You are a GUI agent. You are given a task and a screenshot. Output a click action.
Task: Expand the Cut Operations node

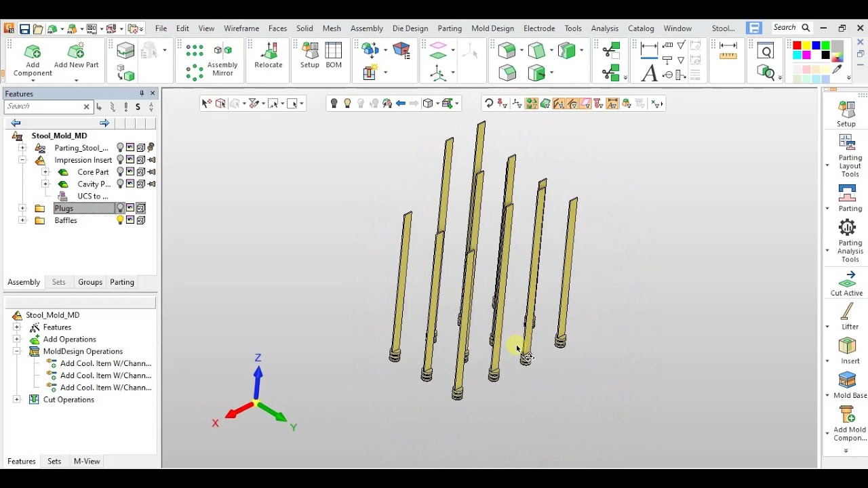point(17,399)
